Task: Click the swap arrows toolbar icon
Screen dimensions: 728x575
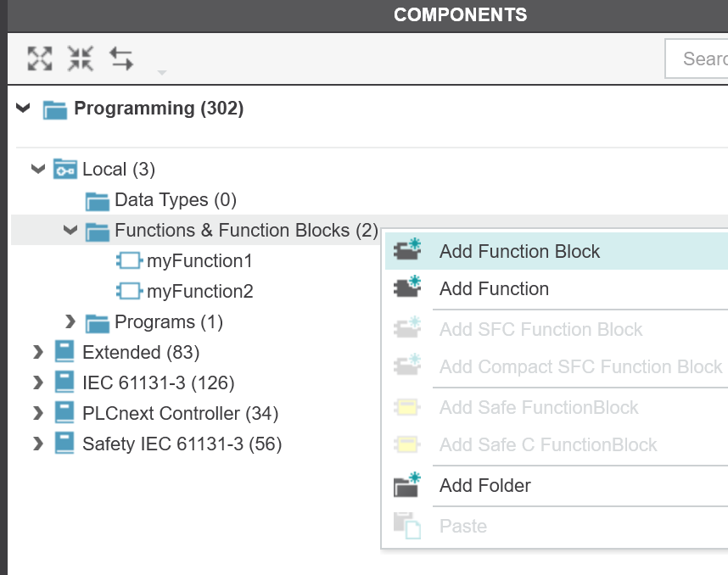Action: pyautogui.click(x=121, y=59)
